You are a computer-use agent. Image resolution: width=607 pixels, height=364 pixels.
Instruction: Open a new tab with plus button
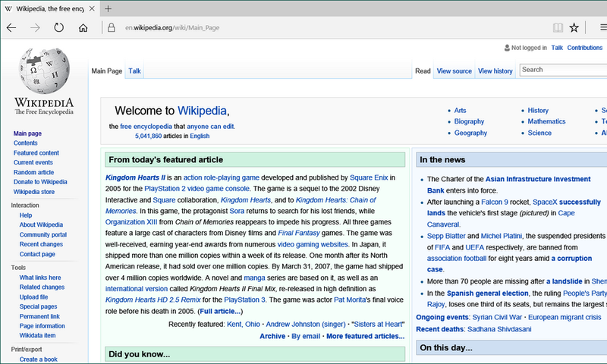(108, 8)
